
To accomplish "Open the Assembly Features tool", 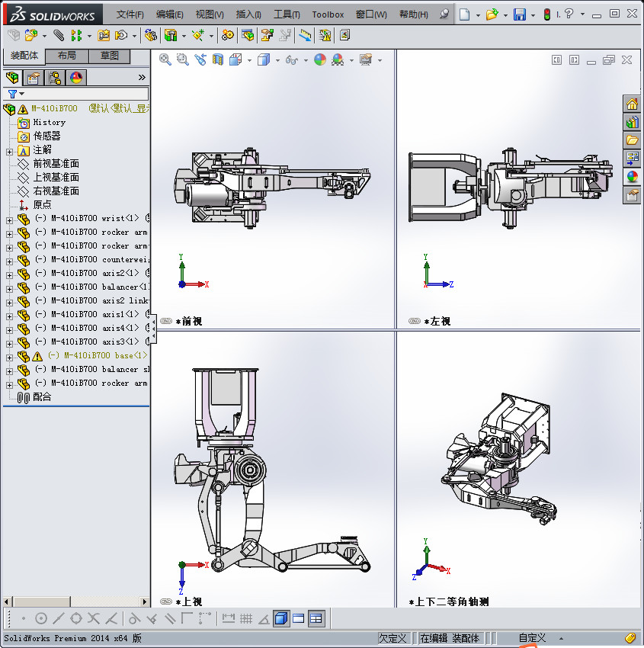I will click(x=171, y=36).
